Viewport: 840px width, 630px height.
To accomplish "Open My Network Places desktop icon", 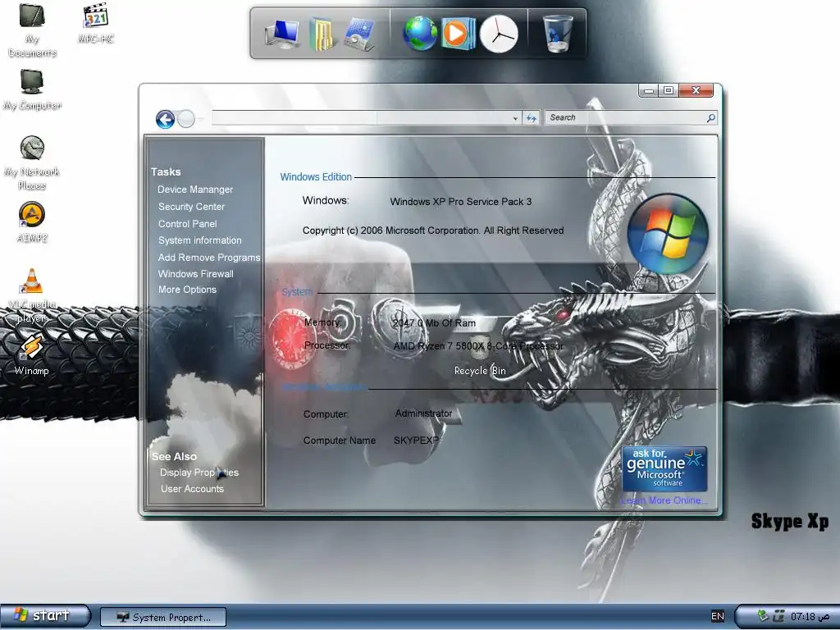I will click(x=32, y=162).
